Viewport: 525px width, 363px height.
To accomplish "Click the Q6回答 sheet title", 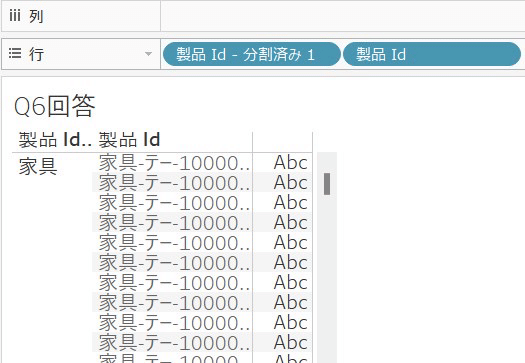I will (55, 106).
